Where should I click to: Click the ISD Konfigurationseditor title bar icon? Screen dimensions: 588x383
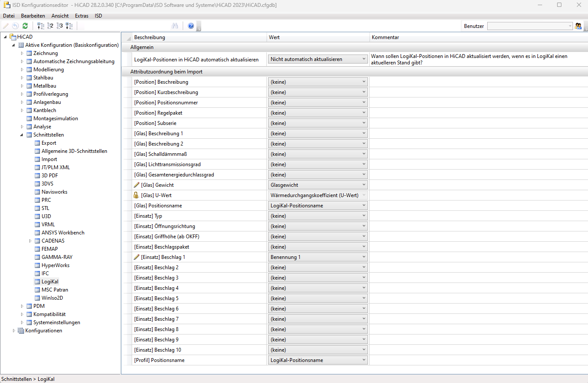coord(6,5)
